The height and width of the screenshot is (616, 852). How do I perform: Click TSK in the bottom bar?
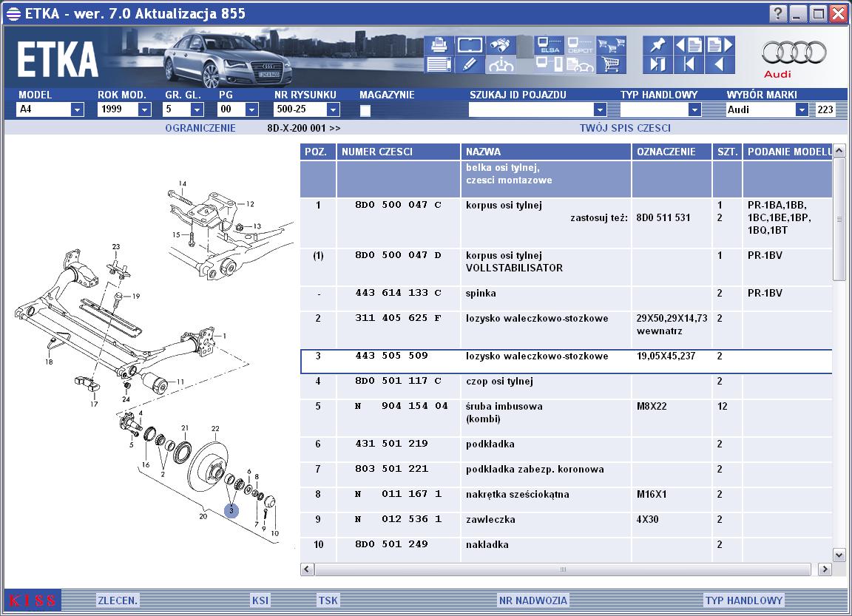tap(328, 600)
